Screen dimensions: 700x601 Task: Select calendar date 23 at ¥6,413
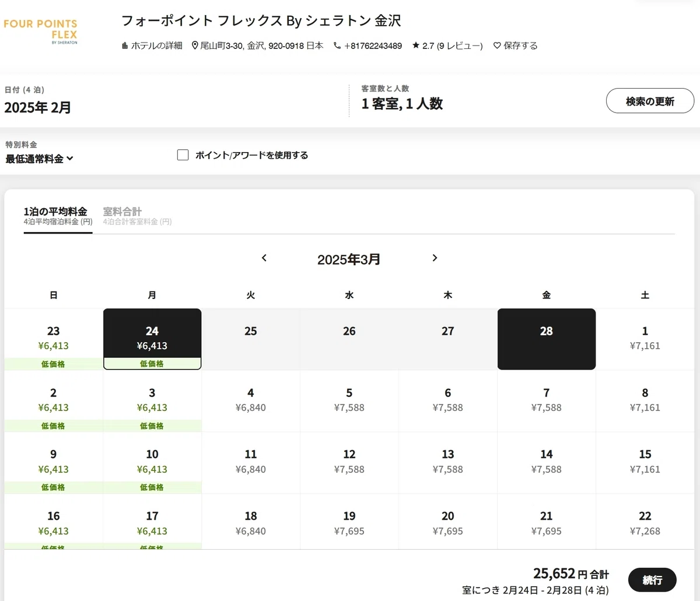pos(54,339)
